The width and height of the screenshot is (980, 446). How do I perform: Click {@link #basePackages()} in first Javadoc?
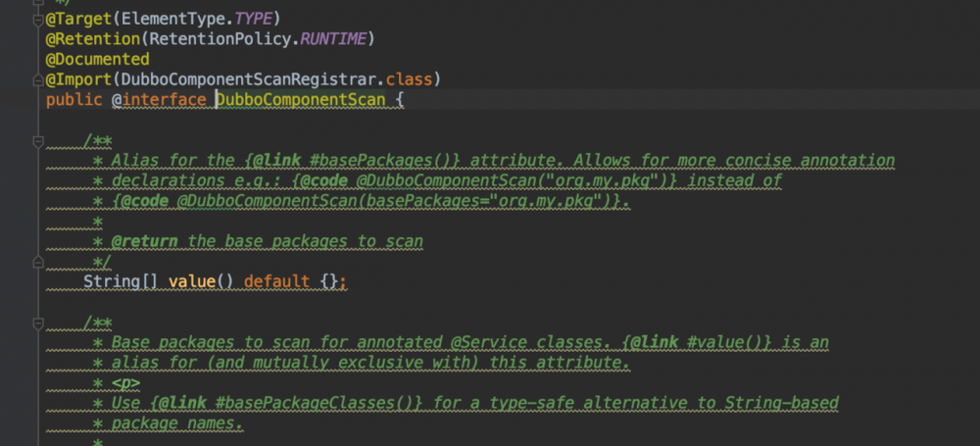point(353,161)
